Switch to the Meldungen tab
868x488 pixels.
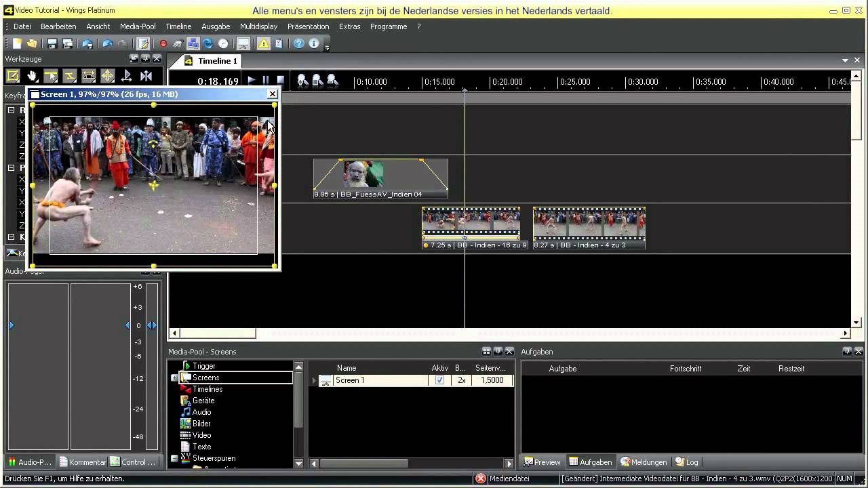pyautogui.click(x=644, y=462)
